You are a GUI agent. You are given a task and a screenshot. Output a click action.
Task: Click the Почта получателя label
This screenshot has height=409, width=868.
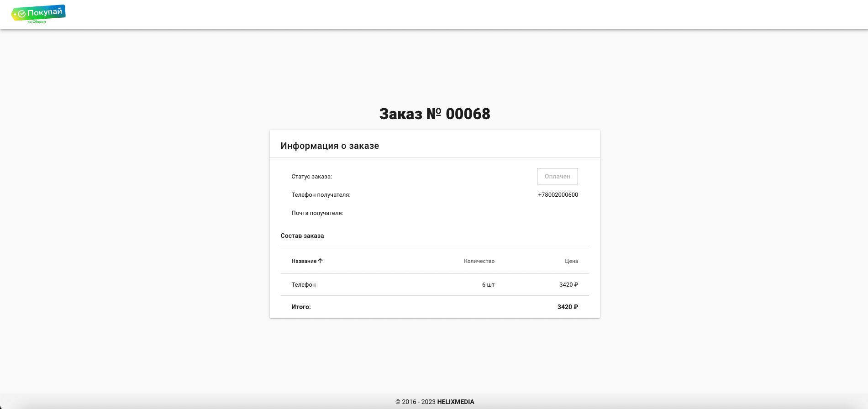point(317,213)
